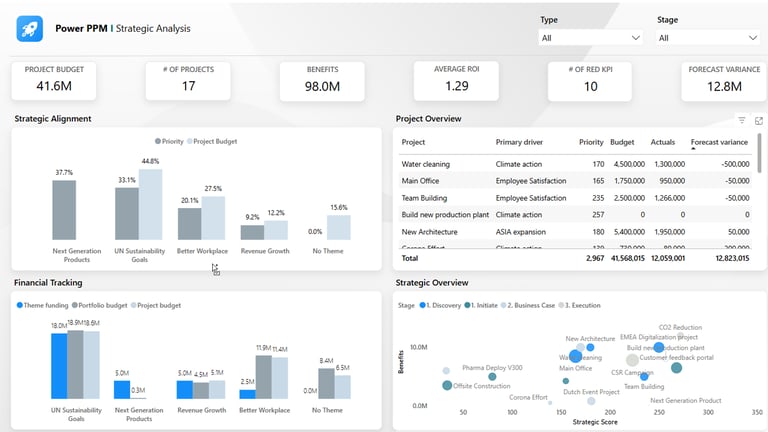Screen dimensions: 768x432
Task: Click the Strategic Overview section title
Action: [x=432, y=283]
